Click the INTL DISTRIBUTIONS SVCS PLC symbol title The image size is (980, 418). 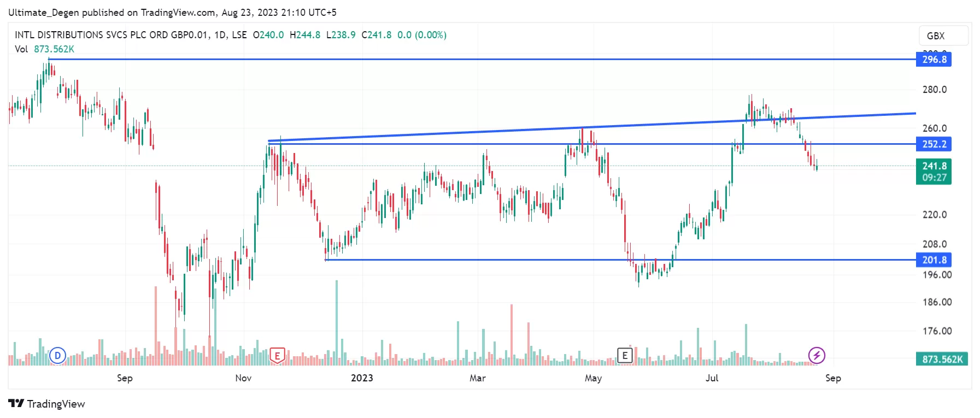(x=112, y=35)
